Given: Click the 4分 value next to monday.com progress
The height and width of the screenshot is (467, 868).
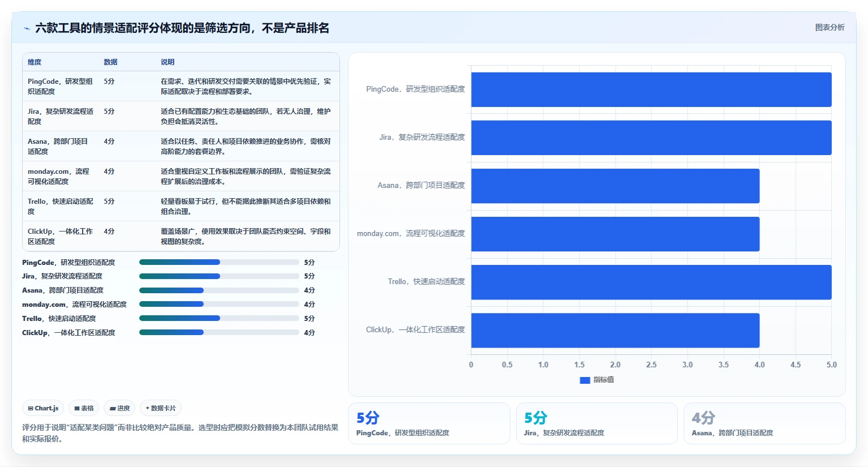Looking at the screenshot, I should click(x=310, y=304).
